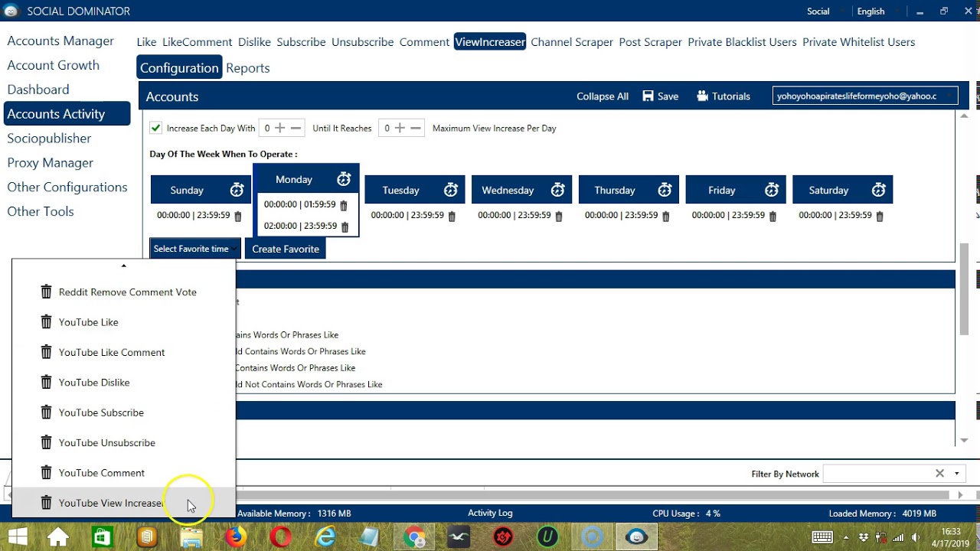Screen dimensions: 980x551
Task: Collapse All sections
Action: coord(603,96)
